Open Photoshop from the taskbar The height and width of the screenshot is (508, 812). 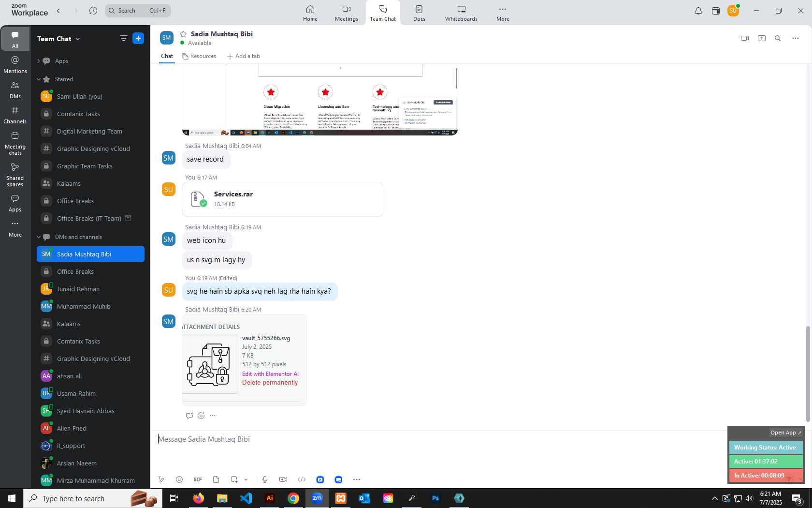coord(435,498)
